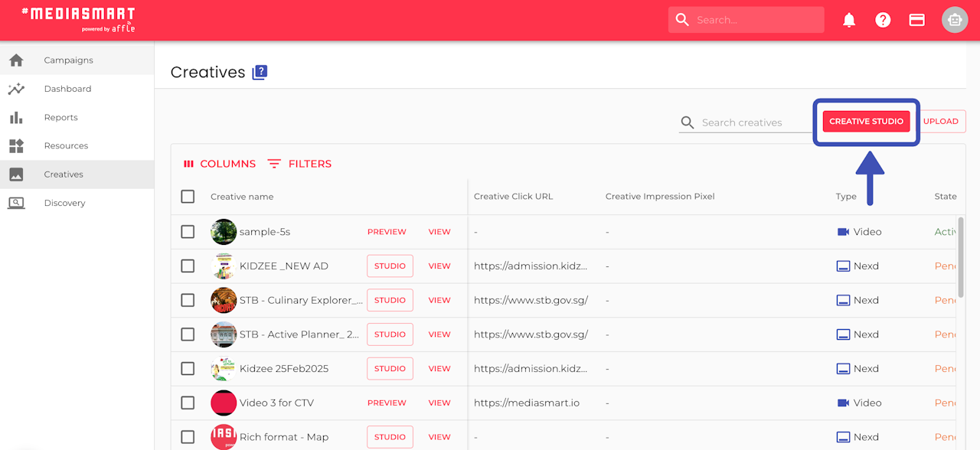The image size is (980, 450).
Task: Click the Discovery monitor icon
Action: (x=16, y=203)
